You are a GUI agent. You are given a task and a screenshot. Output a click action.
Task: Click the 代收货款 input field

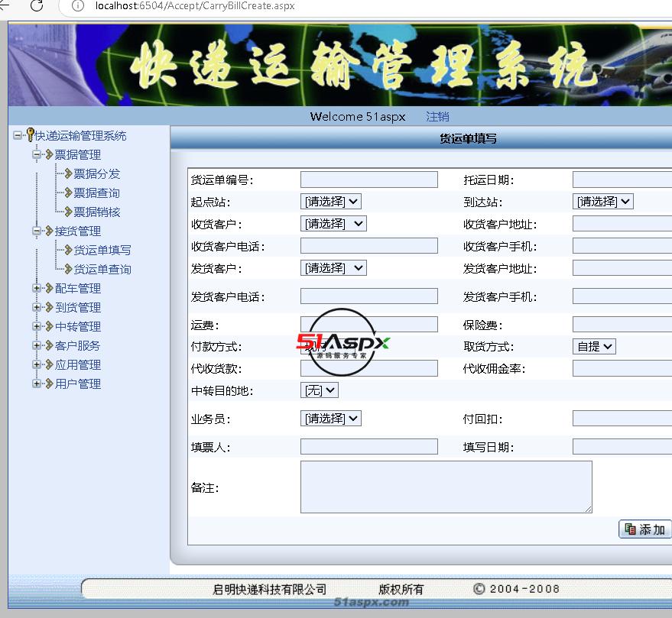(369, 368)
